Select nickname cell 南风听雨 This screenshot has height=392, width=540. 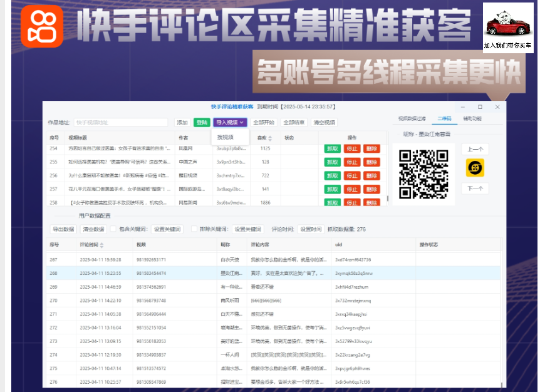pos(230,301)
